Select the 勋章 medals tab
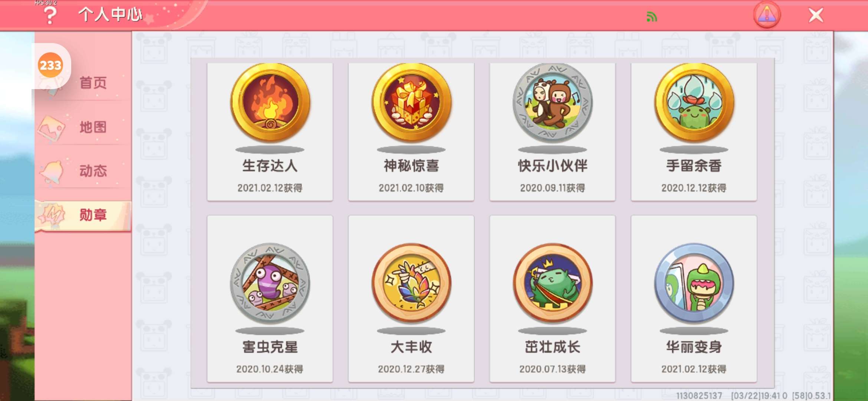 (x=83, y=215)
